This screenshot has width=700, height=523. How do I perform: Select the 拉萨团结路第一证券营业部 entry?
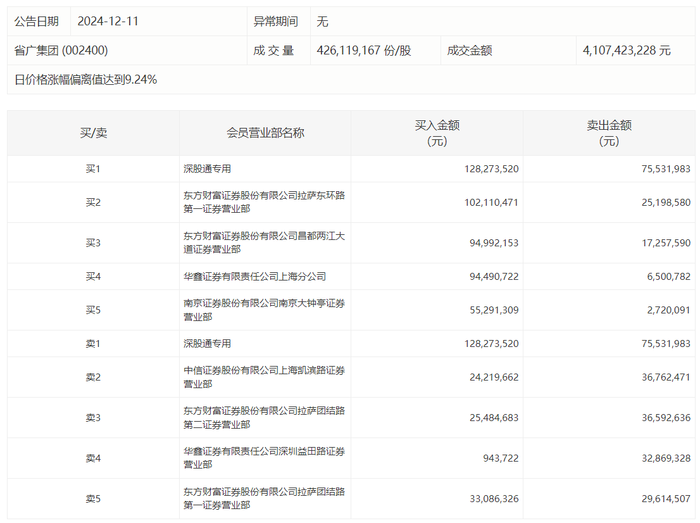[264, 498]
